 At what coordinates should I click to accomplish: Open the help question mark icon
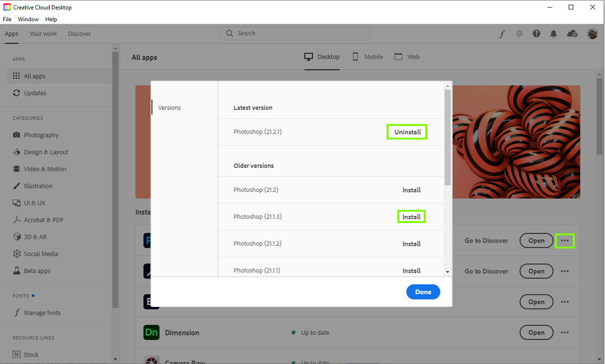(x=537, y=34)
